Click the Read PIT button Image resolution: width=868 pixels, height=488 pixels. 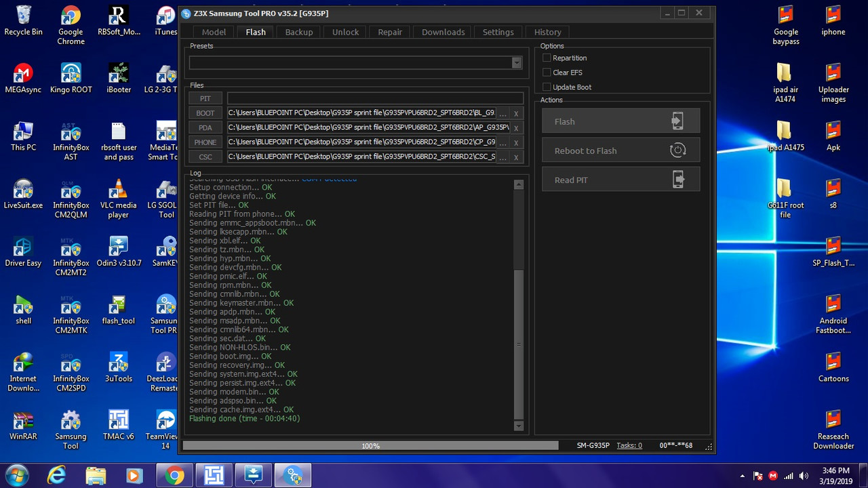[x=620, y=180]
